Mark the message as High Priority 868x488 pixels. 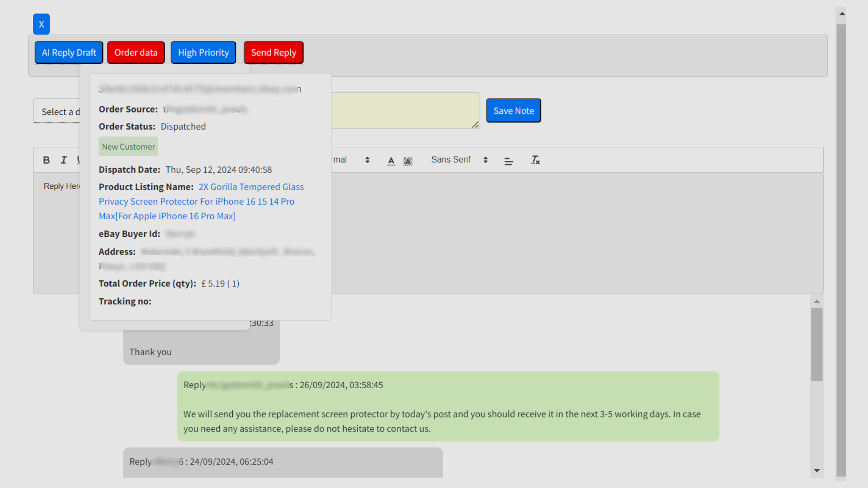203,52
